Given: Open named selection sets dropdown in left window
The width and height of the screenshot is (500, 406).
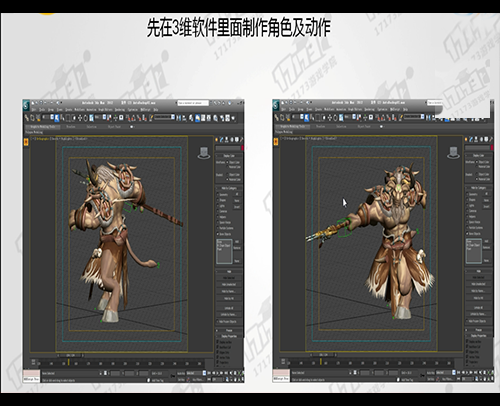Looking at the screenshot, I should [164, 117].
